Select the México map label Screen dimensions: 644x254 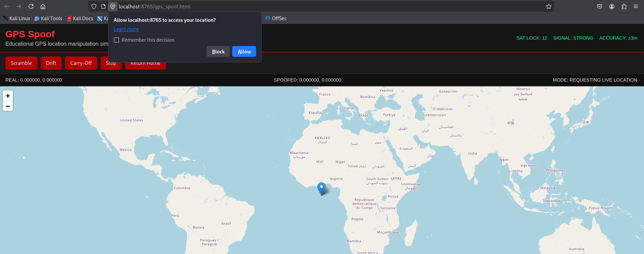pos(126,150)
